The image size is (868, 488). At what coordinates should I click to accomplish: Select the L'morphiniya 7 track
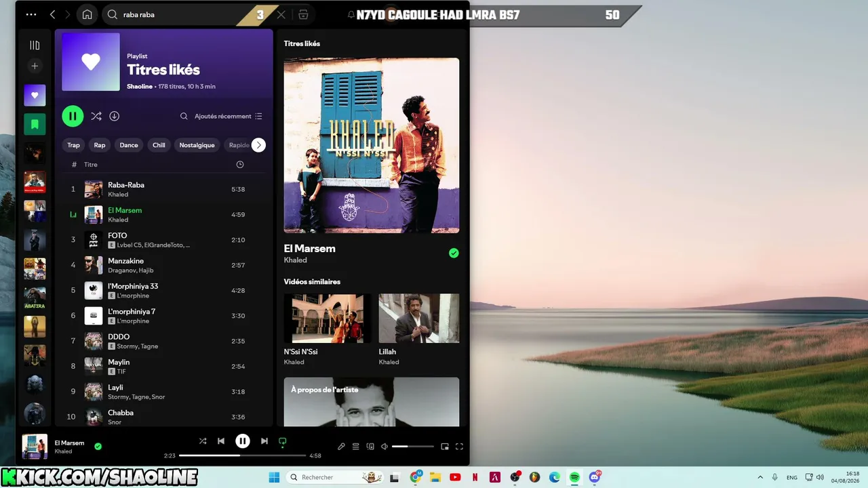pyautogui.click(x=164, y=316)
